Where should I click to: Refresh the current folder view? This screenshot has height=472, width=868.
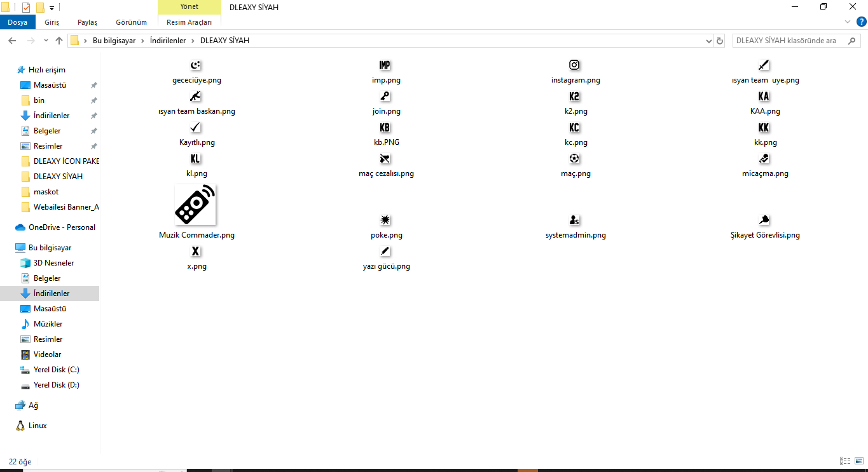pos(720,41)
